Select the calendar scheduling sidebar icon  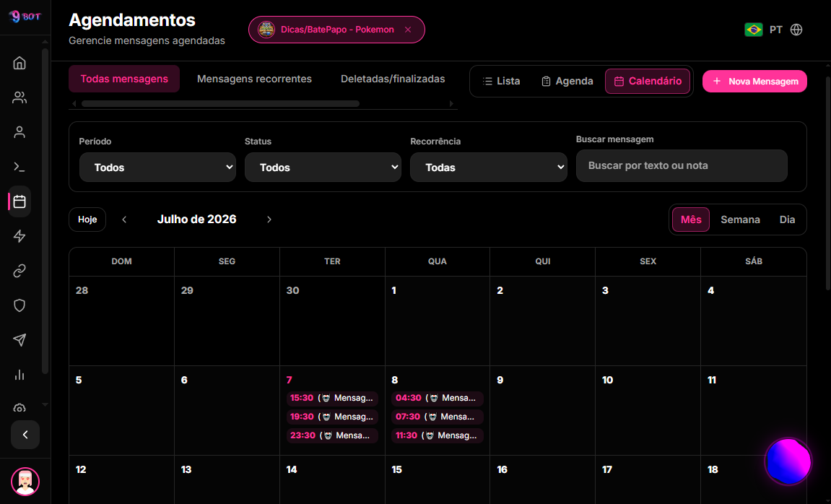click(x=19, y=201)
